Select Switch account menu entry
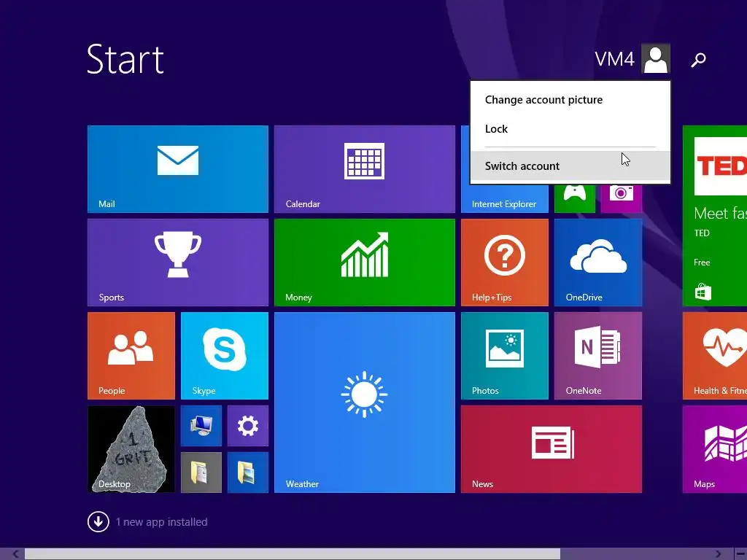This screenshot has width=747, height=560. pos(570,166)
